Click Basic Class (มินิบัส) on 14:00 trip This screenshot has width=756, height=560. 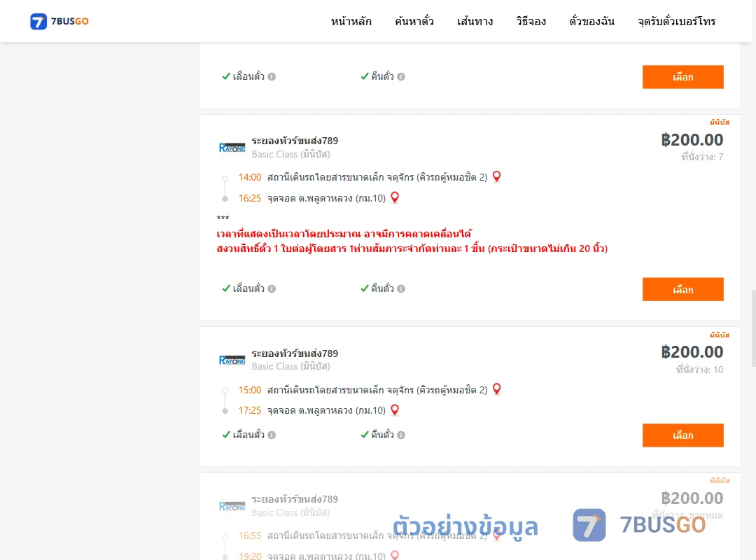coord(290,154)
